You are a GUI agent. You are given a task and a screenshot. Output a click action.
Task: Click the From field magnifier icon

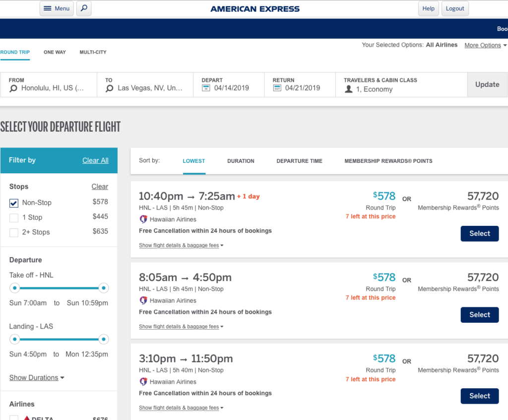[13, 88]
